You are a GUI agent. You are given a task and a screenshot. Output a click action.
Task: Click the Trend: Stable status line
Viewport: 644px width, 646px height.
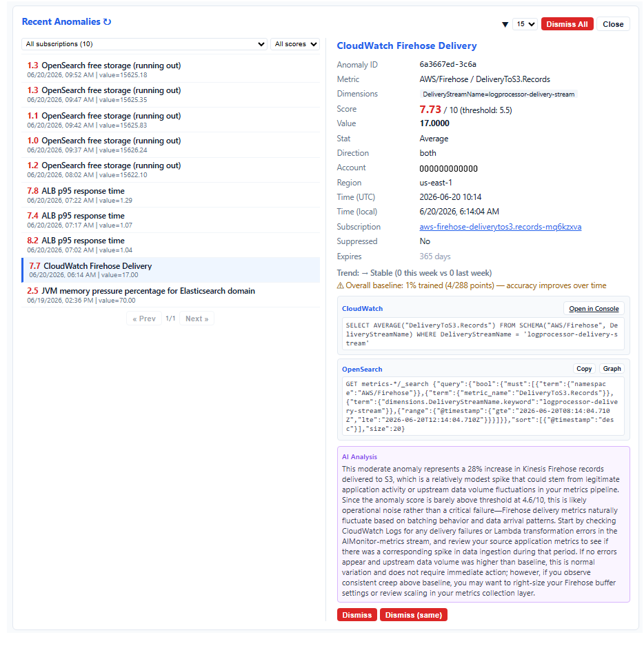click(414, 273)
